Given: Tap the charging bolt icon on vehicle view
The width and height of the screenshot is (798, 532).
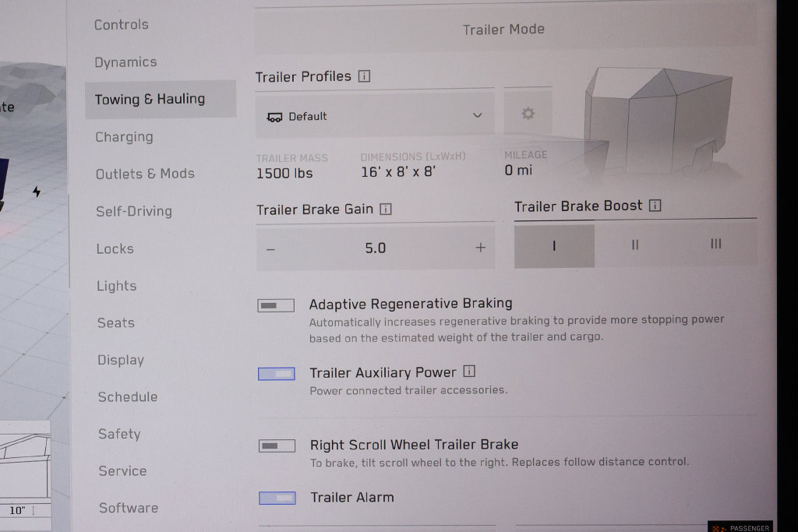Looking at the screenshot, I should (37, 192).
